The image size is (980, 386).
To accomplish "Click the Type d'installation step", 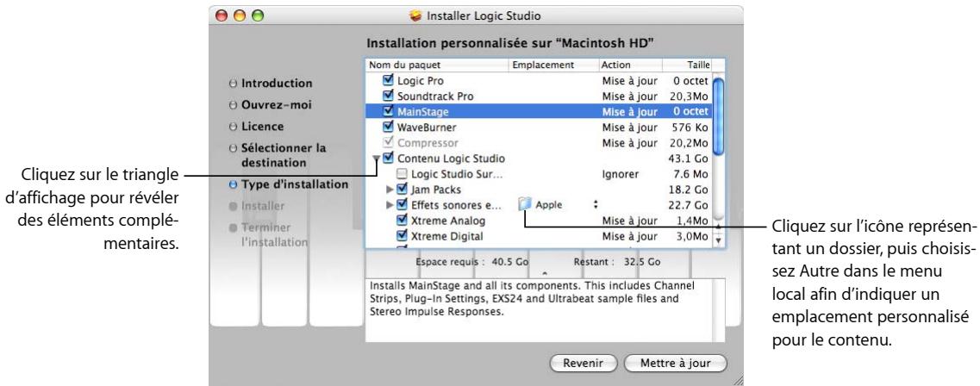I will tap(295, 184).
